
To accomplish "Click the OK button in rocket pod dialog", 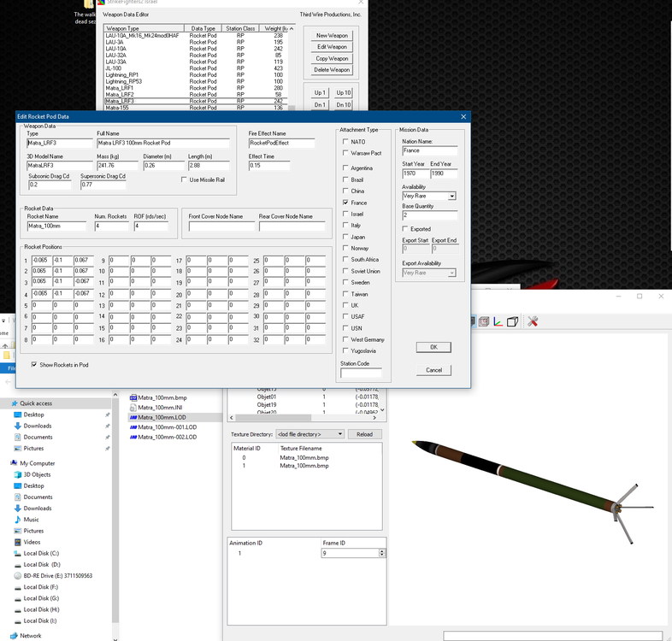I will tap(433, 347).
